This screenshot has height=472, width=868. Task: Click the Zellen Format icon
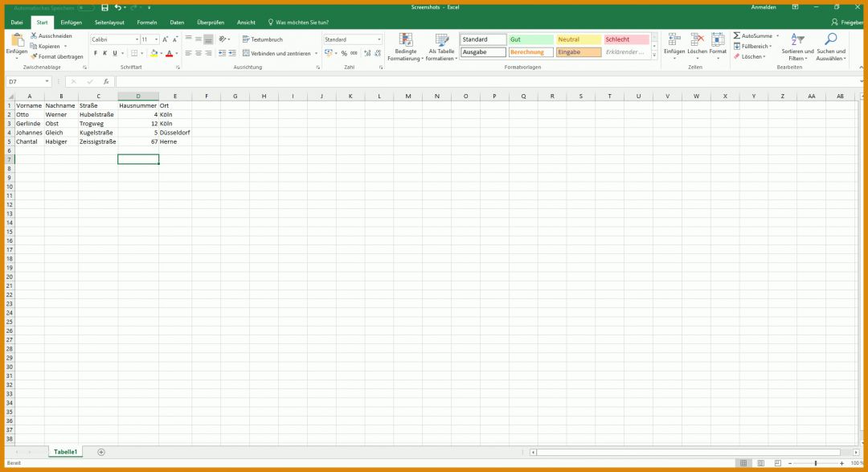(x=718, y=40)
